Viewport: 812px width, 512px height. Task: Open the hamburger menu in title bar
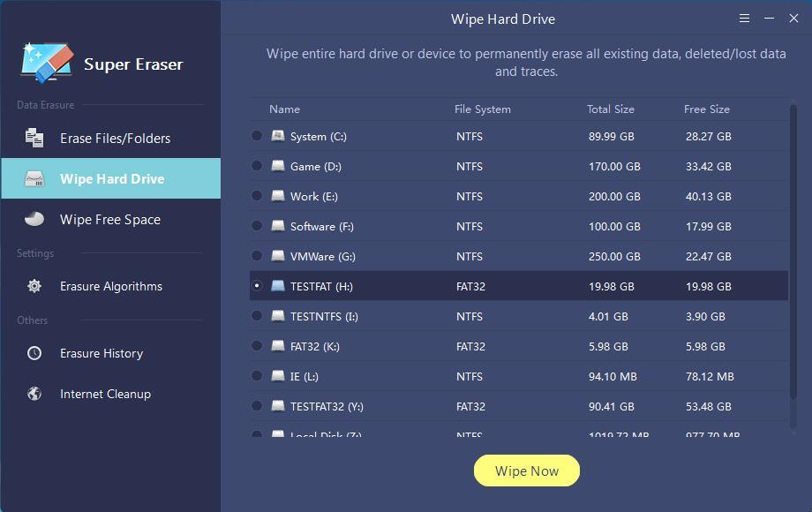click(x=744, y=19)
